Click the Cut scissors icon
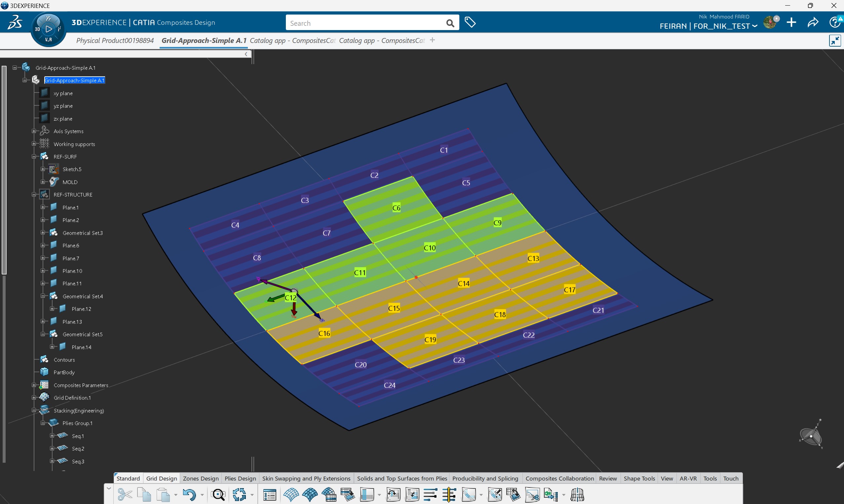Viewport: 844px width, 504px height. pos(125,494)
